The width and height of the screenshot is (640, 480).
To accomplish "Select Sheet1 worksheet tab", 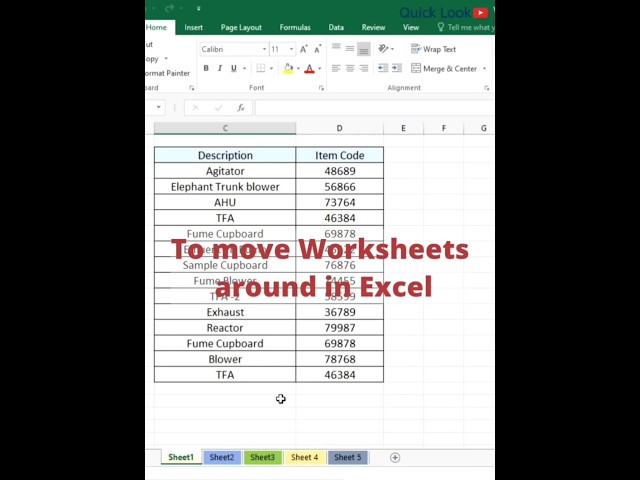I will (181, 457).
